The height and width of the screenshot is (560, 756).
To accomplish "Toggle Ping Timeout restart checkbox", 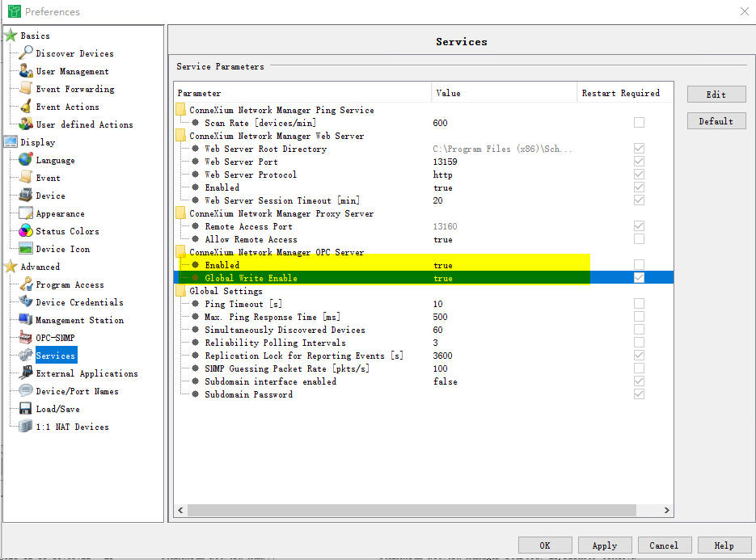I will (639, 304).
